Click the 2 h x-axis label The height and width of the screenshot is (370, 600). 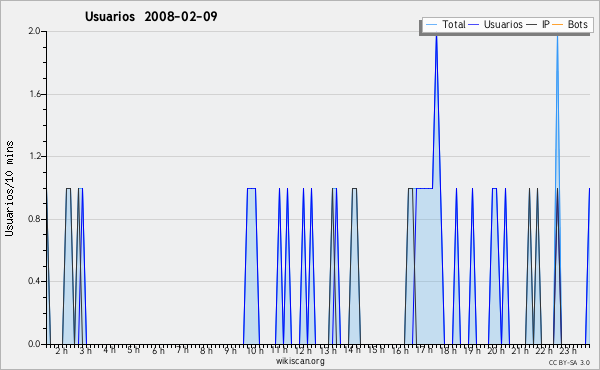point(61,351)
